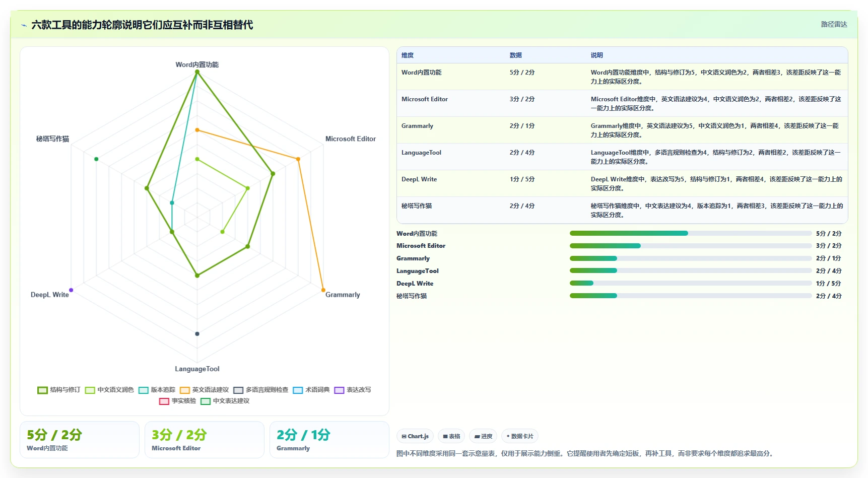Select the Word内置功能 table row name
The height and width of the screenshot is (478, 868).
[x=421, y=73]
